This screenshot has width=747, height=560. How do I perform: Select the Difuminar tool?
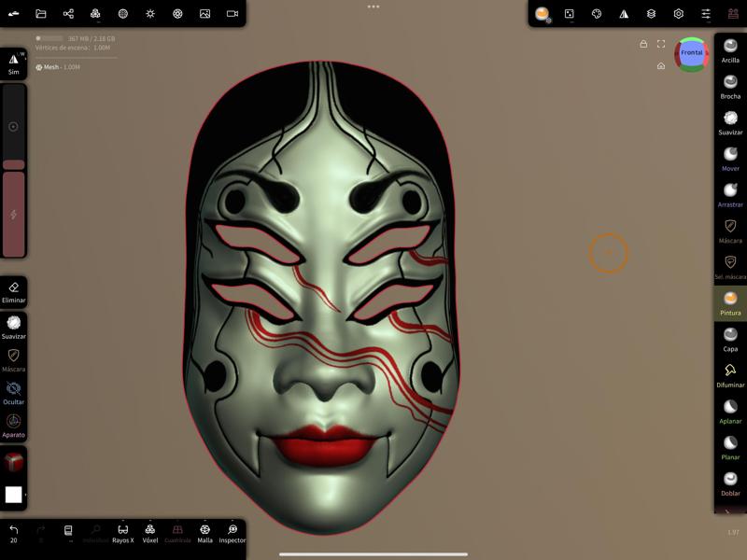click(x=730, y=376)
